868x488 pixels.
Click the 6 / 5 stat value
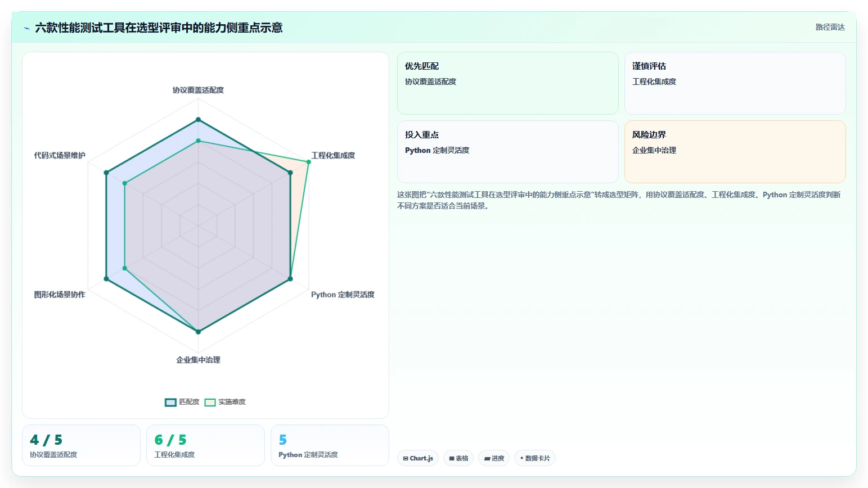tap(170, 440)
